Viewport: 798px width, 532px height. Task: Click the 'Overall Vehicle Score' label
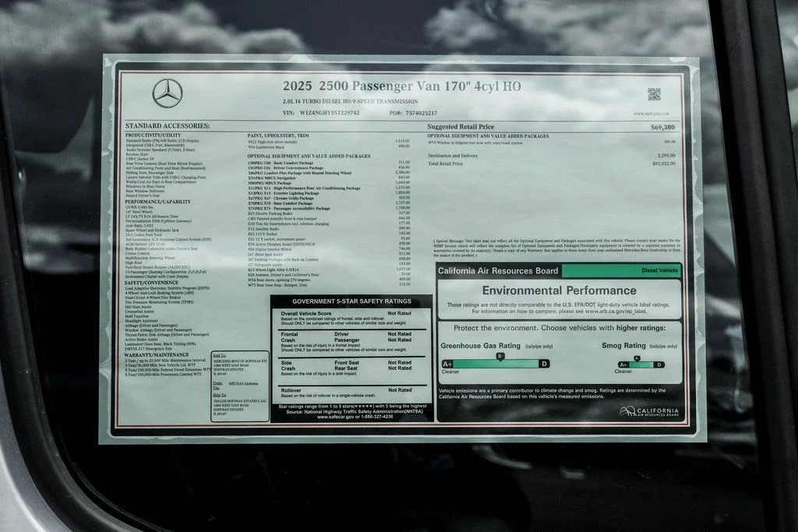[305, 313]
